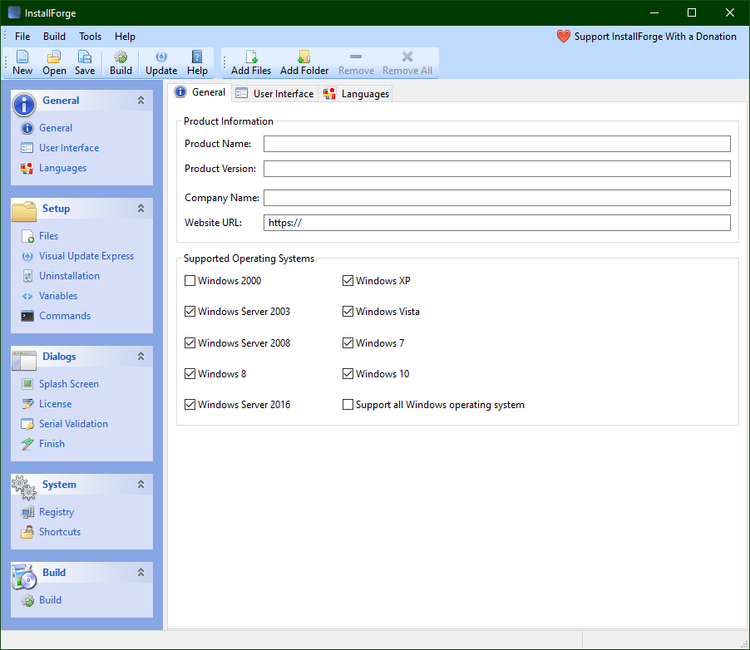Toggle the Windows Server 2008 checkbox
The image size is (750, 650).
pyautogui.click(x=190, y=343)
